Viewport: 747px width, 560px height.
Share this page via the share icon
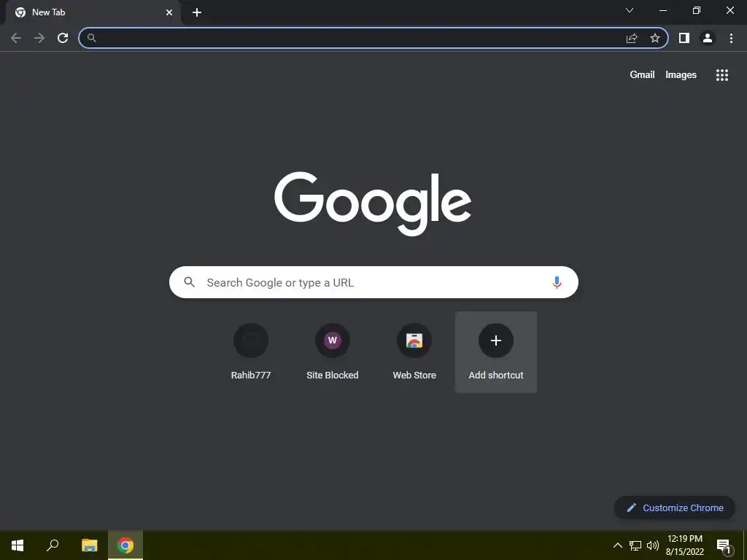632,38
